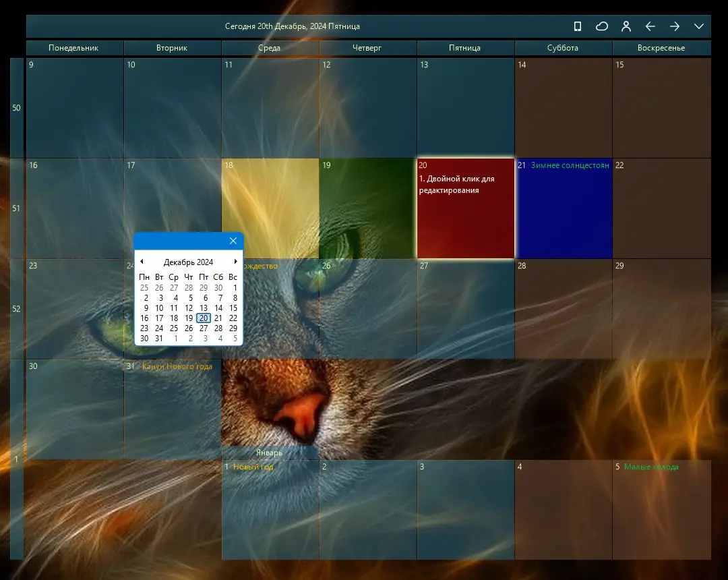This screenshot has width=728, height=580.
Task: Click the 'Вторник' column header
Action: (x=173, y=48)
